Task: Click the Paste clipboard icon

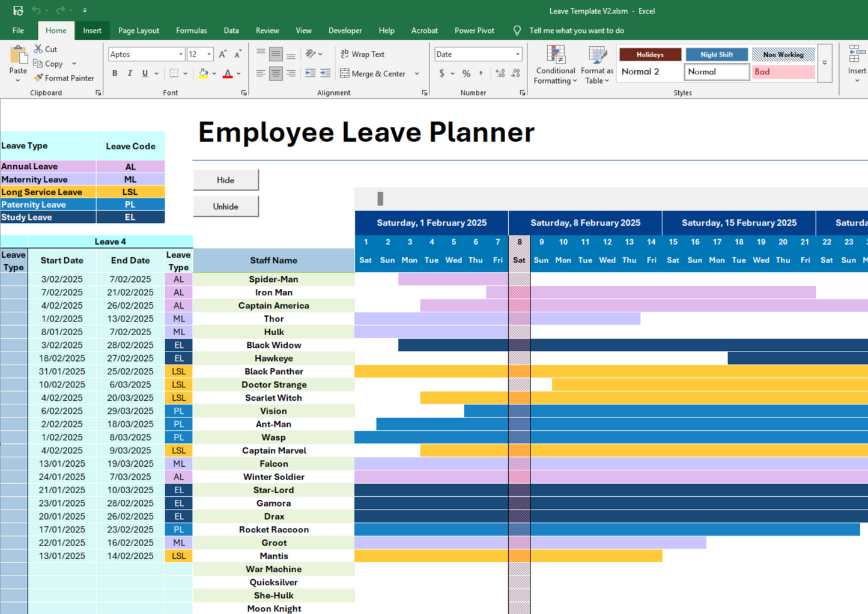Action: (x=18, y=56)
